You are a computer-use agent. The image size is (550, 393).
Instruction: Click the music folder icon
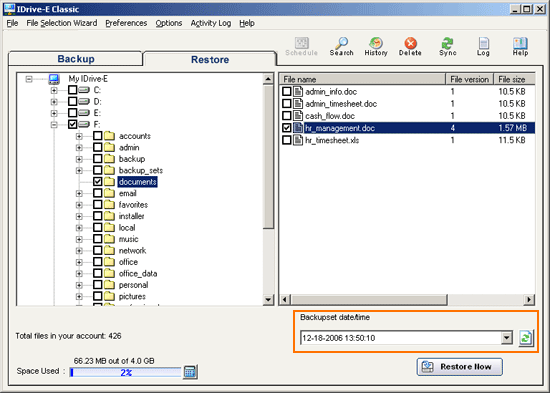coord(109,239)
